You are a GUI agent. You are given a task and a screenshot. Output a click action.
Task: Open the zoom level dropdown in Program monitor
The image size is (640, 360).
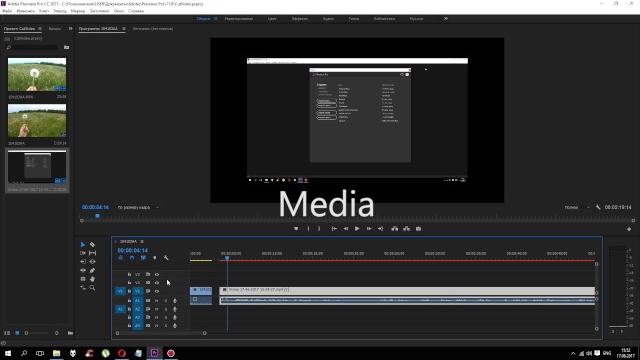coord(138,207)
